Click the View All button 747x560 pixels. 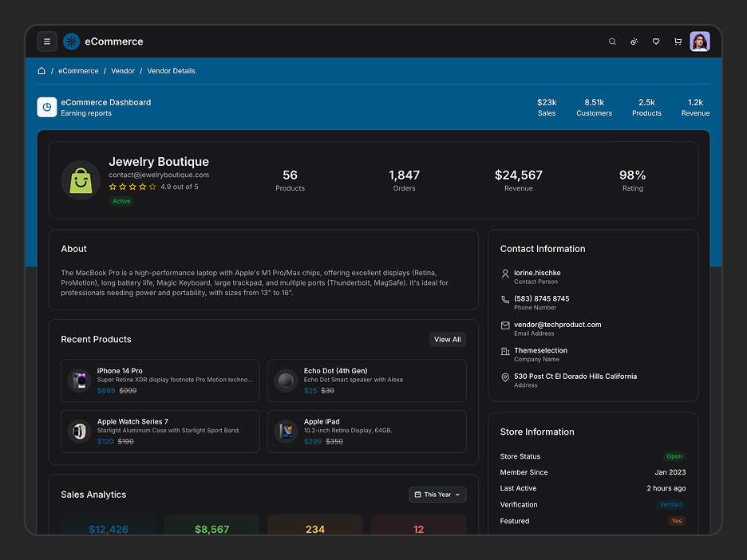click(x=448, y=340)
